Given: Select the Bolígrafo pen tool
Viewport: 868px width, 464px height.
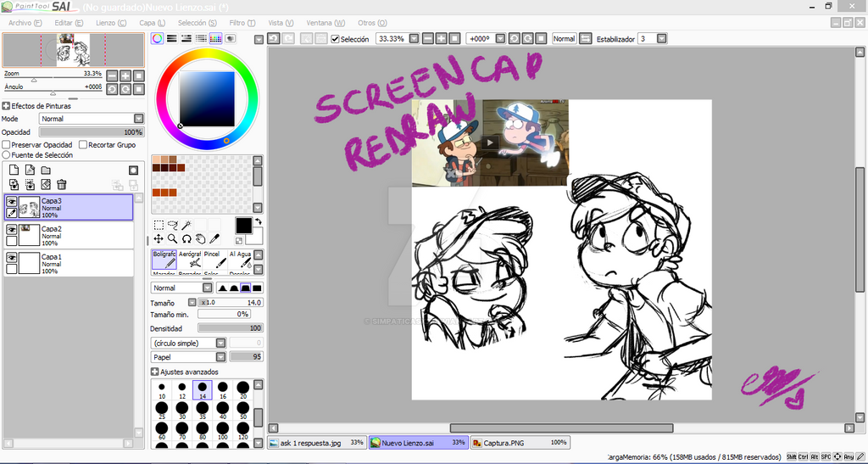Looking at the screenshot, I should tap(164, 259).
